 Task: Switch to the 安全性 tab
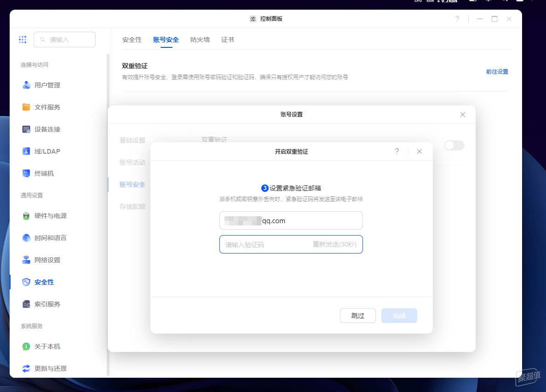132,40
